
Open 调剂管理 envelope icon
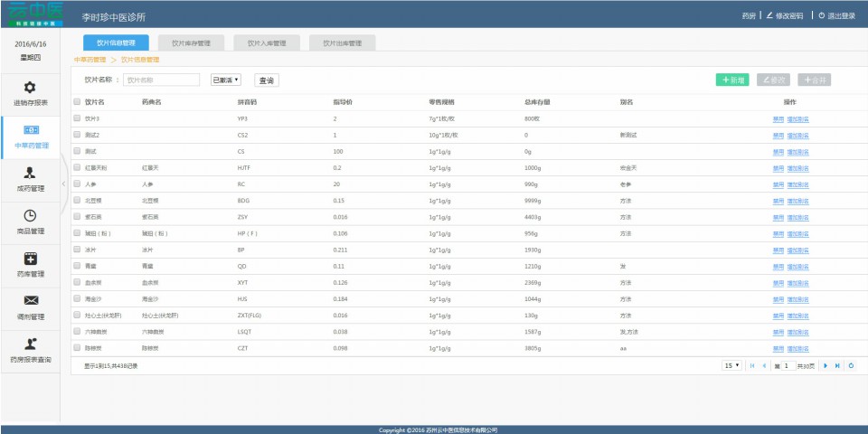tap(30, 301)
